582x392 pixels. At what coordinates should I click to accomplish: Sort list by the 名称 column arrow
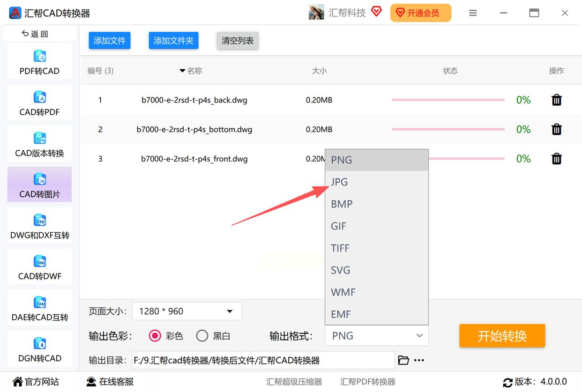[x=182, y=71]
